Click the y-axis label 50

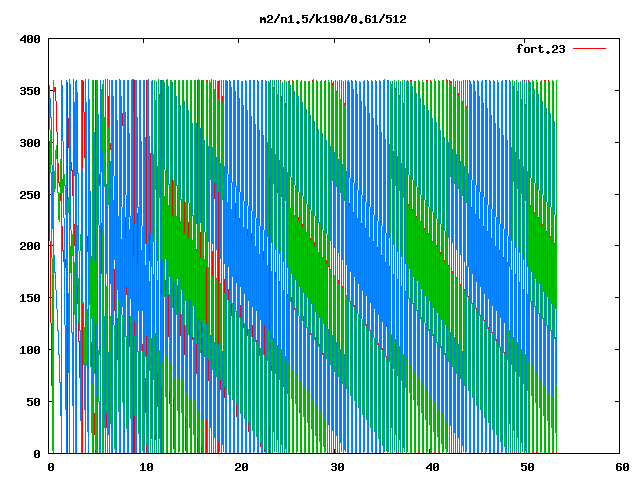[x=33, y=402]
